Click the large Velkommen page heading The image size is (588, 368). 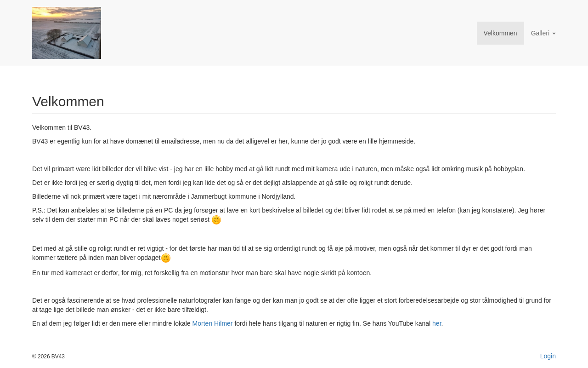[68, 102]
